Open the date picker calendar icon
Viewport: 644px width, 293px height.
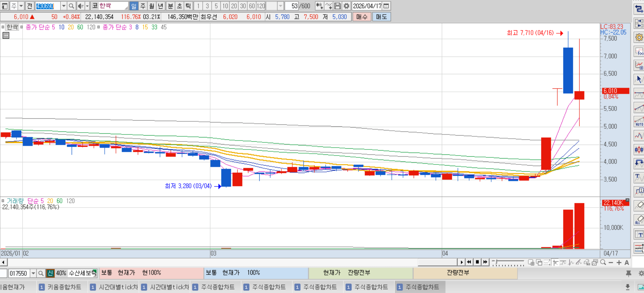click(386, 6)
